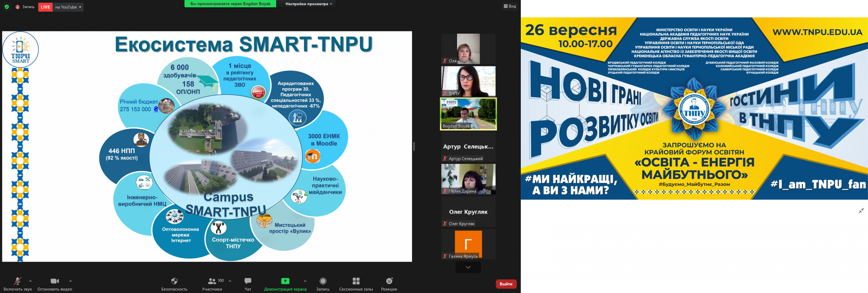868x293 pixels.
Task: Stop camera with Остановить видео
Action: [x=55, y=281]
